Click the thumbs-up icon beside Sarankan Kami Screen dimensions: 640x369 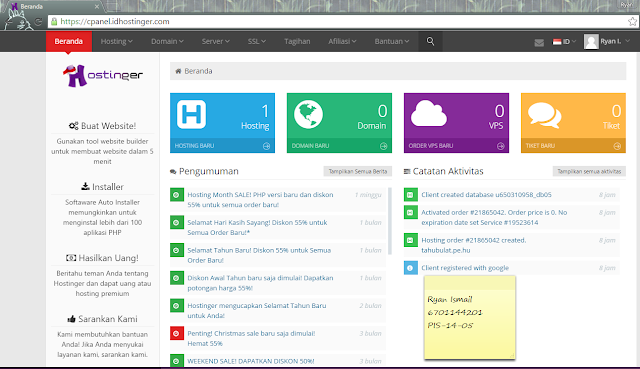coord(71,319)
